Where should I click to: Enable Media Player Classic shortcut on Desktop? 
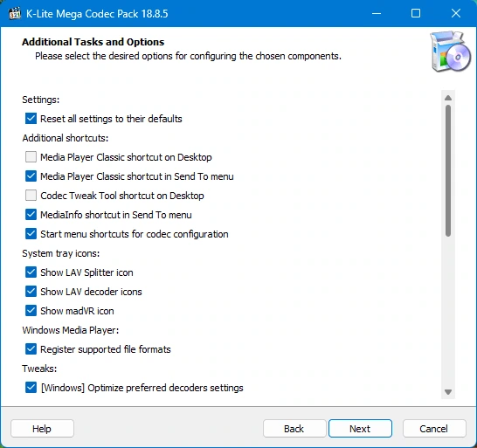pyautogui.click(x=31, y=157)
